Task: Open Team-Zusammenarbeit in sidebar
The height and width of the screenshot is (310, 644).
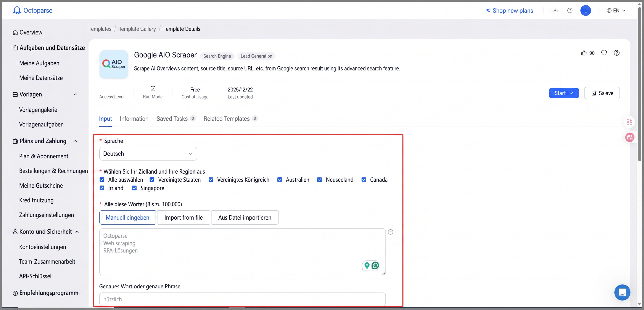Action: tap(47, 262)
